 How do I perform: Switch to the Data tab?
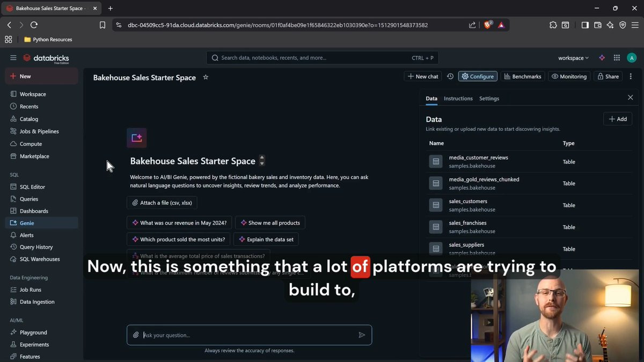pos(431,99)
